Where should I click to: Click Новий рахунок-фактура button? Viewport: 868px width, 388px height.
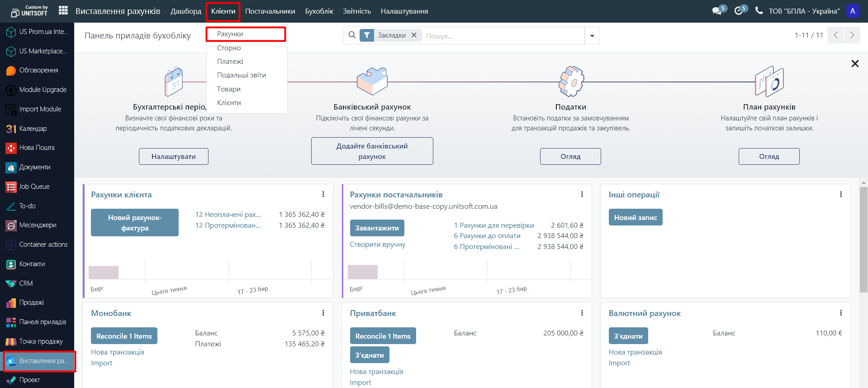pos(135,223)
